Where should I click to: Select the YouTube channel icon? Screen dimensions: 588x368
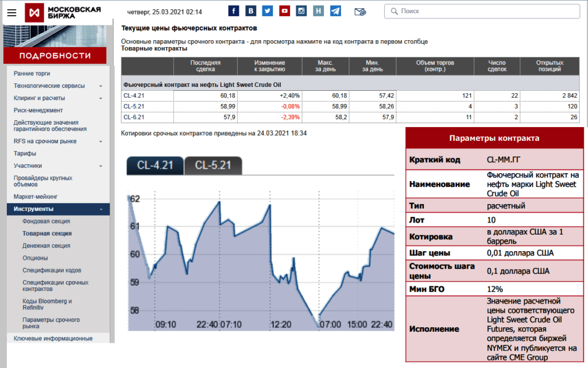coord(284,10)
